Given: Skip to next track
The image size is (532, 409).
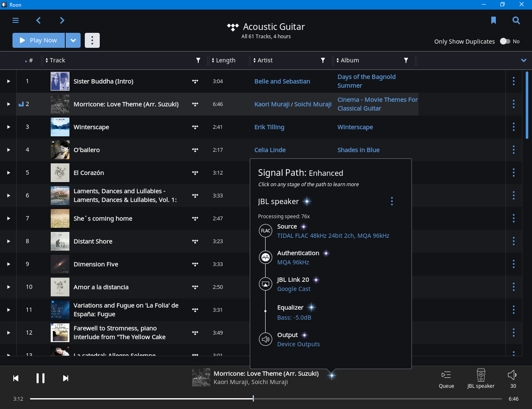Looking at the screenshot, I should pos(65,378).
